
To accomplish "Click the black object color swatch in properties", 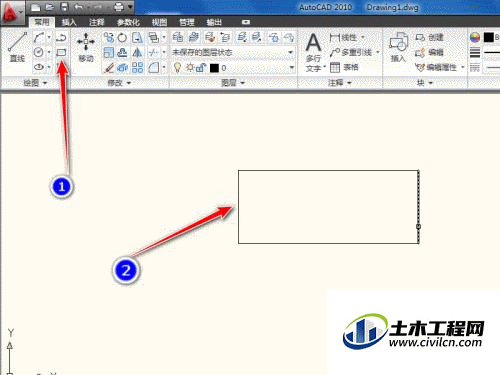I will tap(489, 37).
